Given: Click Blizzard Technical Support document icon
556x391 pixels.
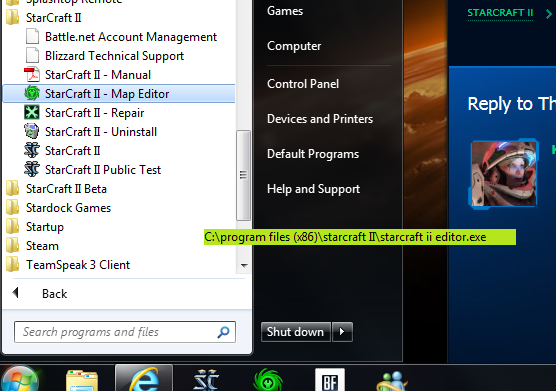Looking at the screenshot, I should pos(32,56).
